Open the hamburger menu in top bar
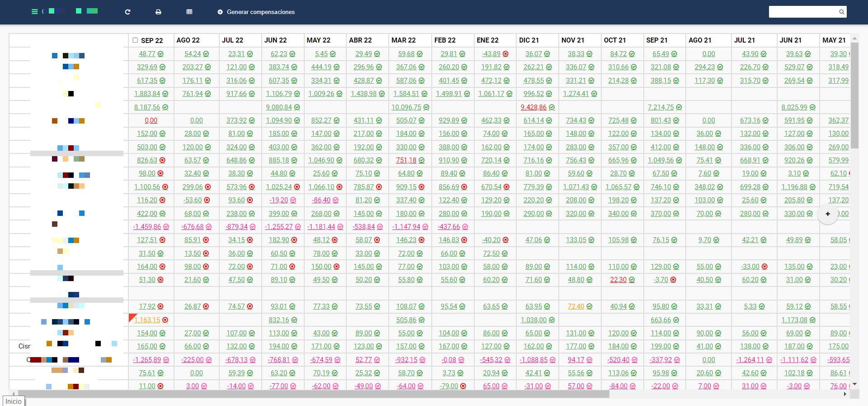868x406 pixels. (x=34, y=12)
